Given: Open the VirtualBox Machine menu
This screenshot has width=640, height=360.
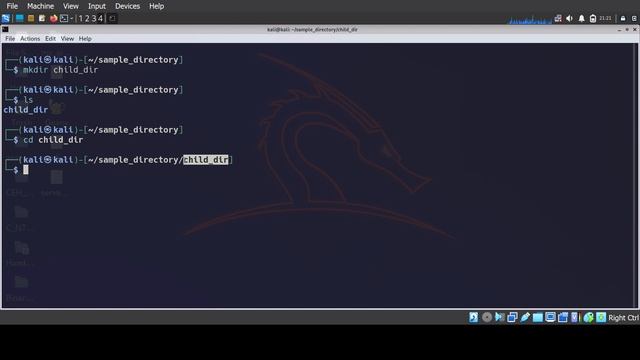Looking at the screenshot, I should tap(40, 6).
